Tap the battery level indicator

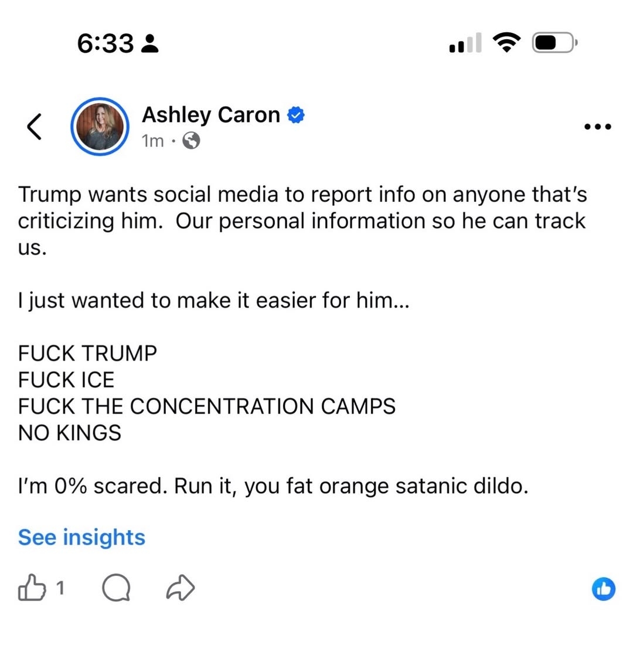(x=554, y=43)
